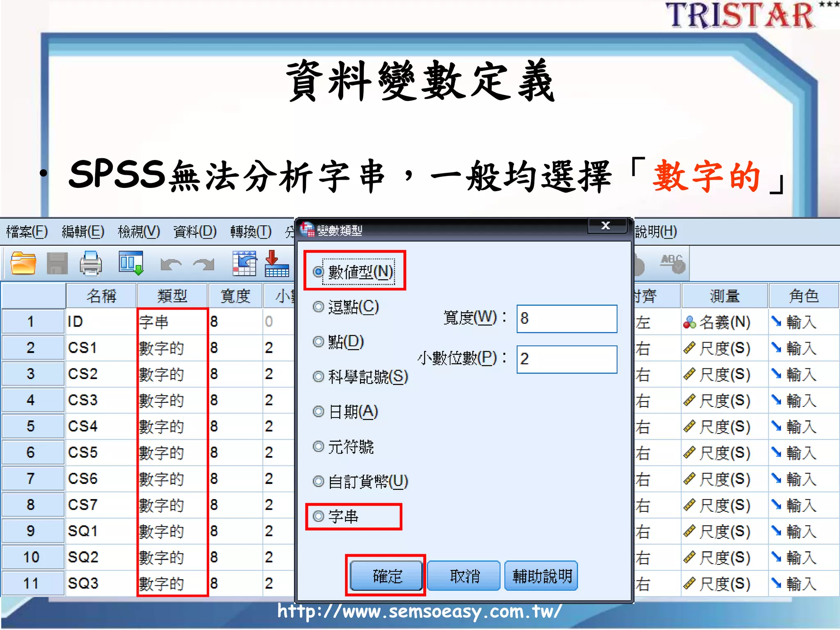Screen dimensions: 840x630
Task: Select row number 1 header
Action: tap(33, 322)
